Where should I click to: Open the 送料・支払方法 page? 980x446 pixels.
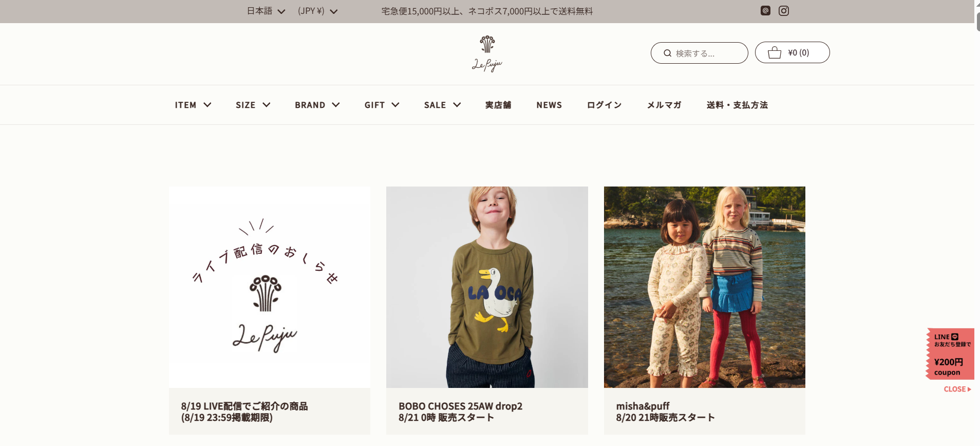coord(737,105)
